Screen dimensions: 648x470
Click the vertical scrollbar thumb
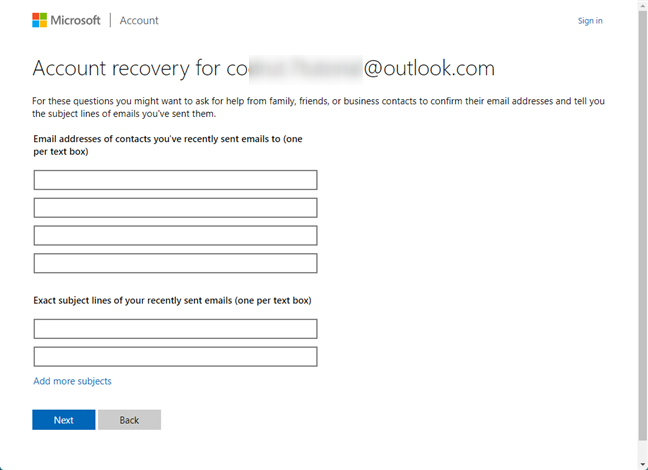click(643, 225)
